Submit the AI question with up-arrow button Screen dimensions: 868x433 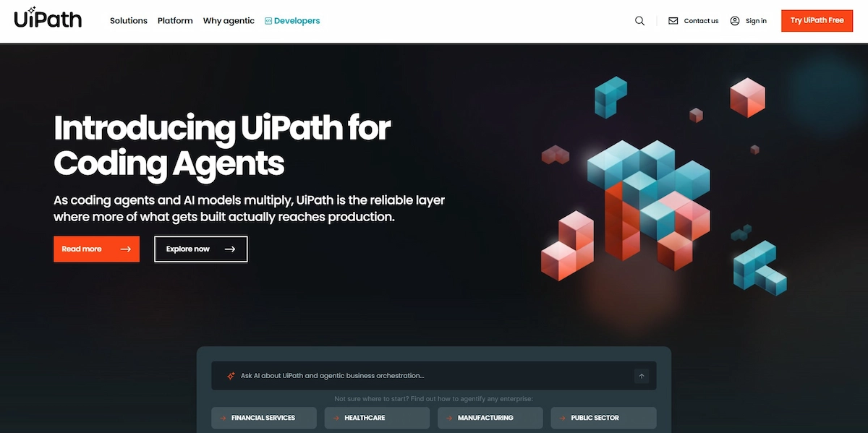[x=642, y=376]
